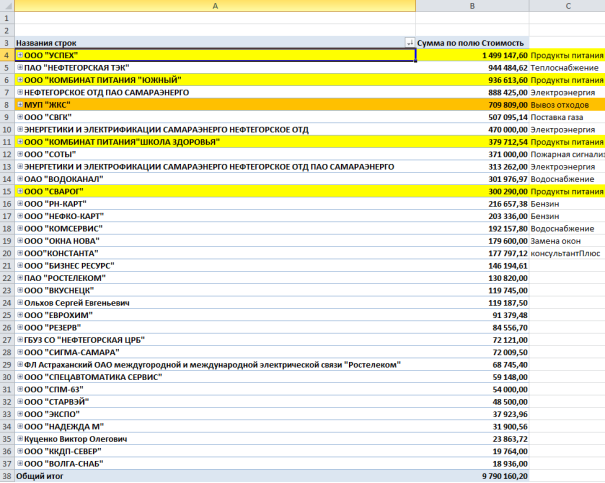Expand Ольхов Сергей Евгеньевич row
The image size is (605, 483).
coord(20,302)
